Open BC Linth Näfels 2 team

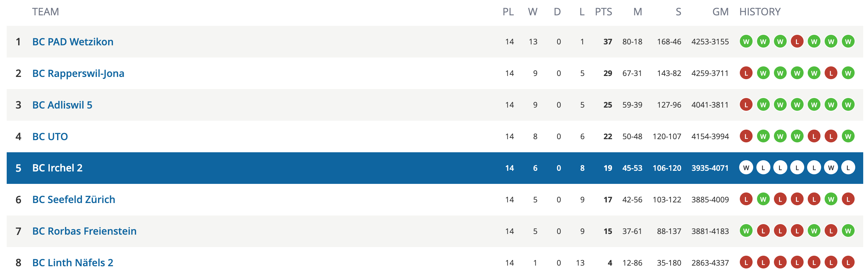click(73, 263)
